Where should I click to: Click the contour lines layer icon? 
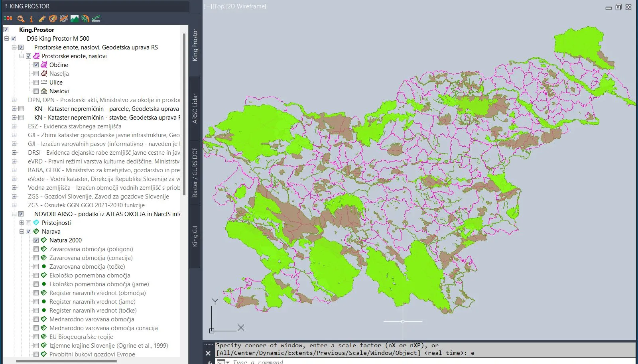[85, 19]
